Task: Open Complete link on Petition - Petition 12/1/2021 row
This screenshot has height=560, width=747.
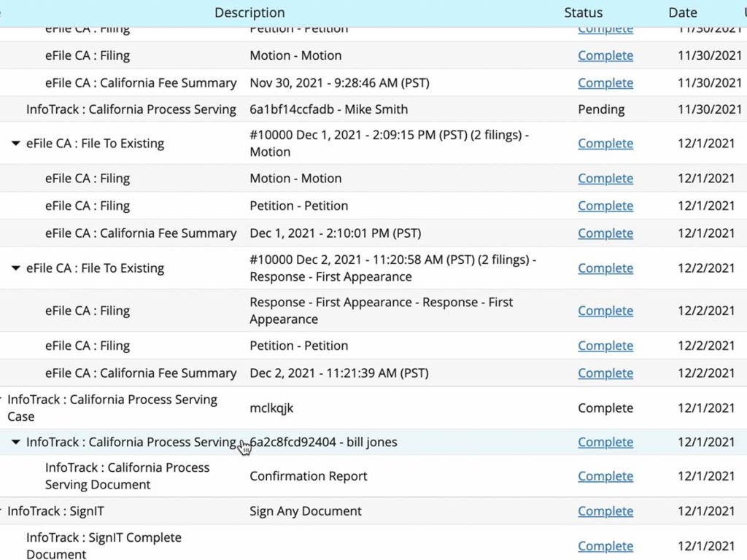Action: pyautogui.click(x=605, y=206)
